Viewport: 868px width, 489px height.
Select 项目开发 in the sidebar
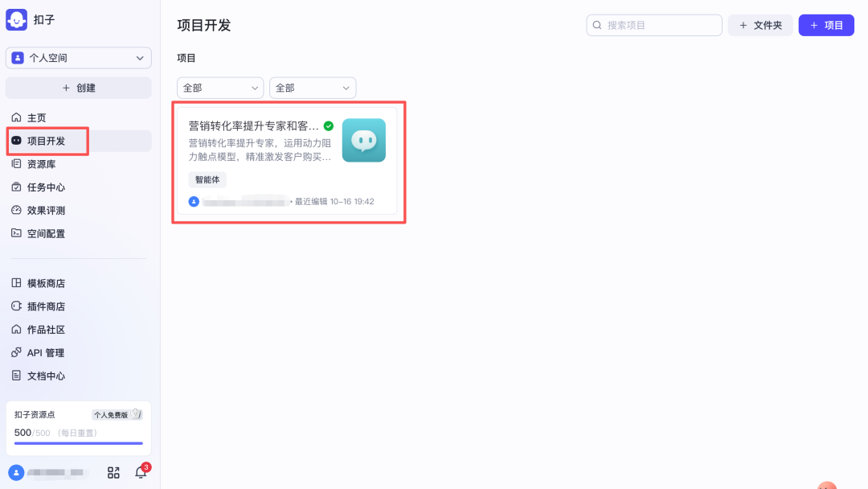[79, 142]
